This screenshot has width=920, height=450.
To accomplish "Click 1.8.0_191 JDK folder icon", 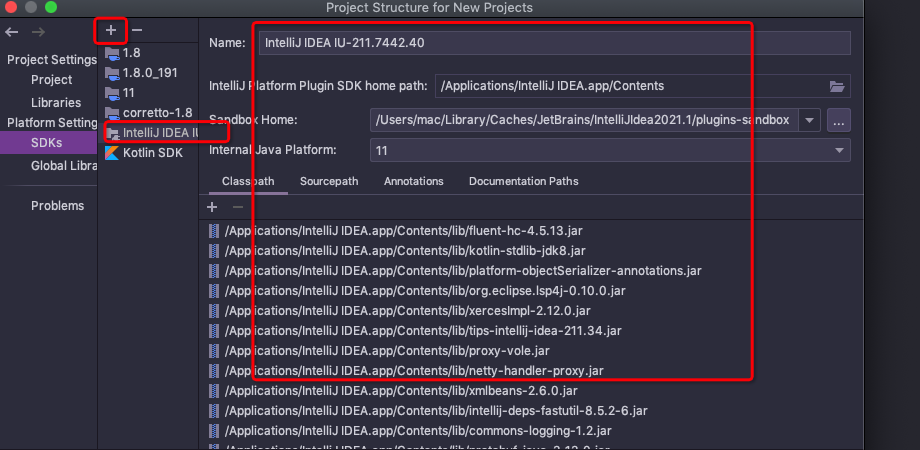I will pos(112,73).
